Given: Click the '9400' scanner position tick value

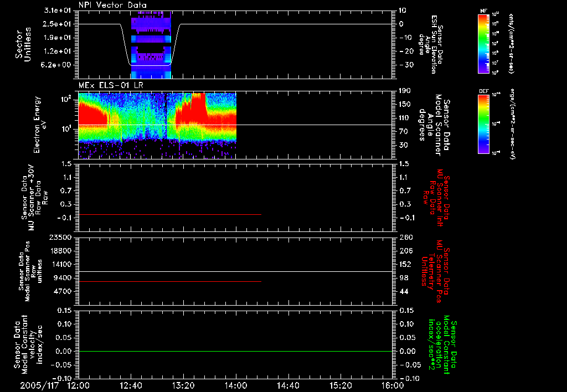Looking at the screenshot, I should (63, 278).
